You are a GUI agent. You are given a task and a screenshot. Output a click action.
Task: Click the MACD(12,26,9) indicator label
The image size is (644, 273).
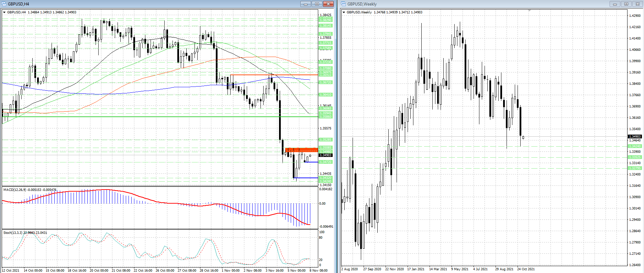[x=30, y=190]
